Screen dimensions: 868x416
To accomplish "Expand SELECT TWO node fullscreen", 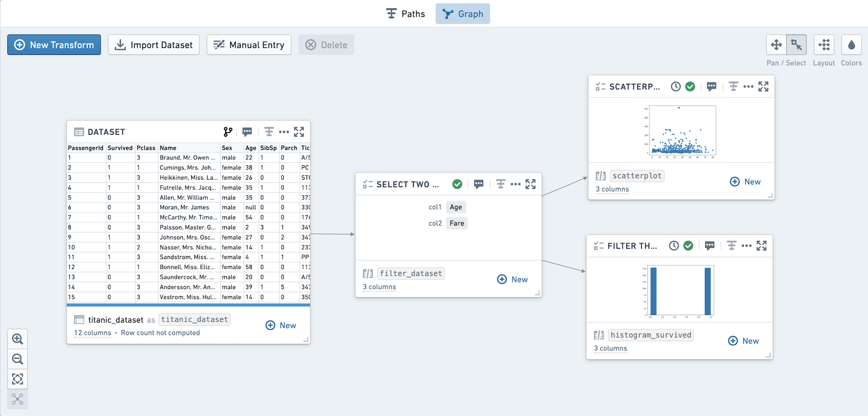I will (x=530, y=184).
